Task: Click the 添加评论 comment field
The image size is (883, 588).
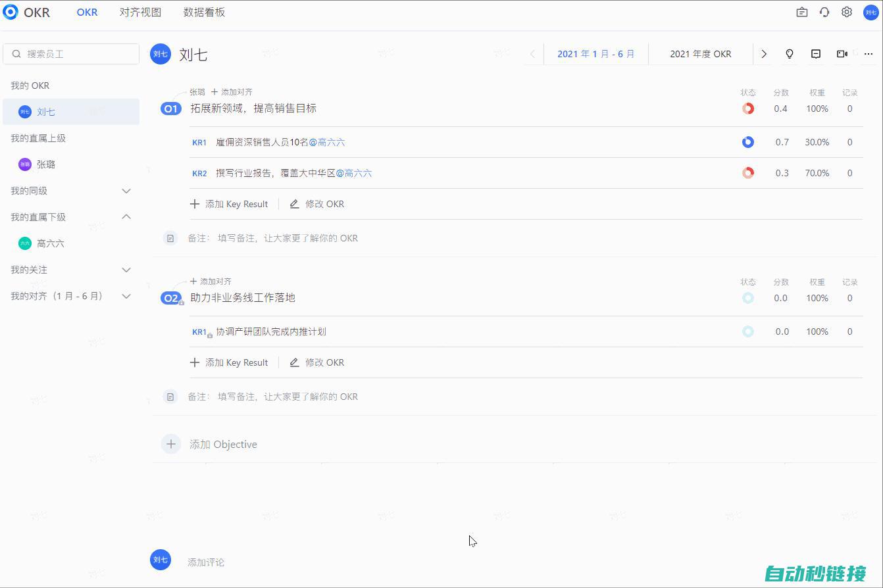Action: [206, 562]
